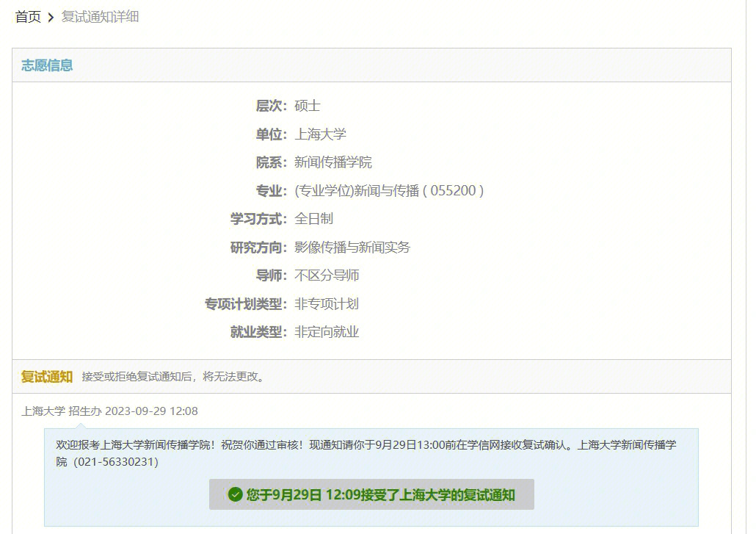Select the 院系 value 新闻传播学院
This screenshot has width=756, height=534.
tap(333, 162)
